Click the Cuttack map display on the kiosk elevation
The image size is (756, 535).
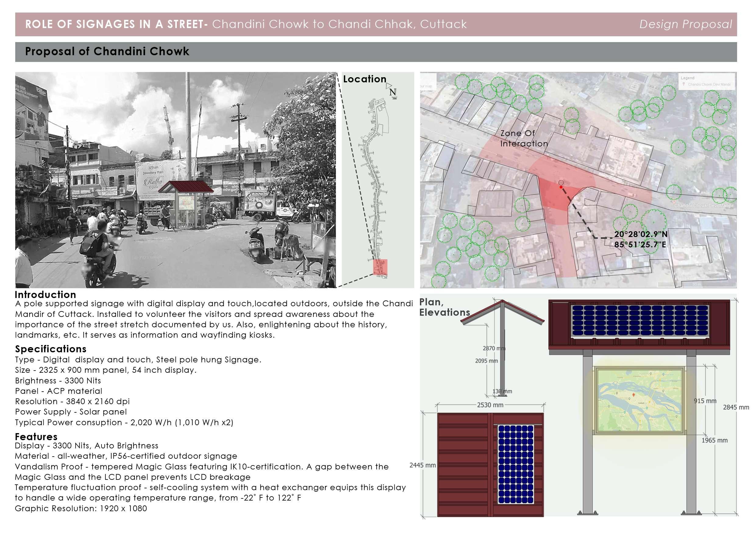click(x=639, y=400)
